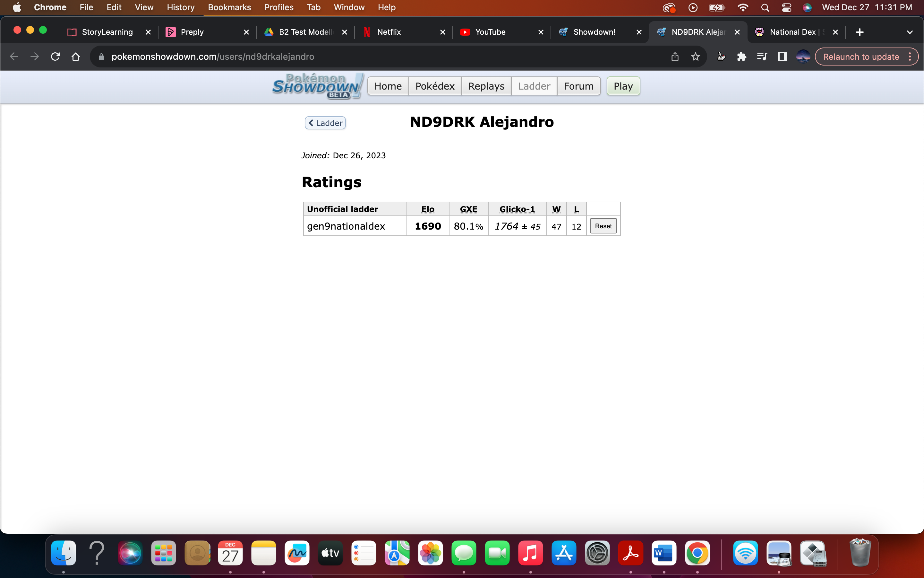Bookmark this page with the star icon

click(695, 57)
